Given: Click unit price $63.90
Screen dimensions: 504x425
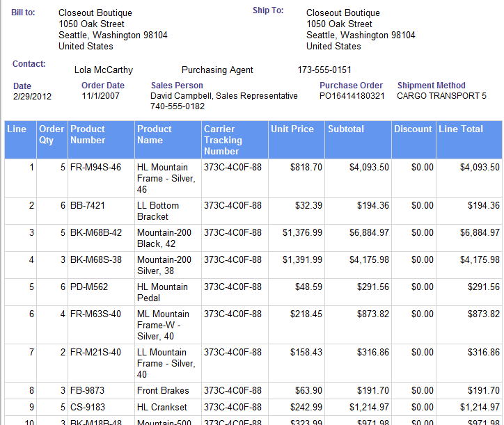Looking at the screenshot, I should tap(308, 390).
